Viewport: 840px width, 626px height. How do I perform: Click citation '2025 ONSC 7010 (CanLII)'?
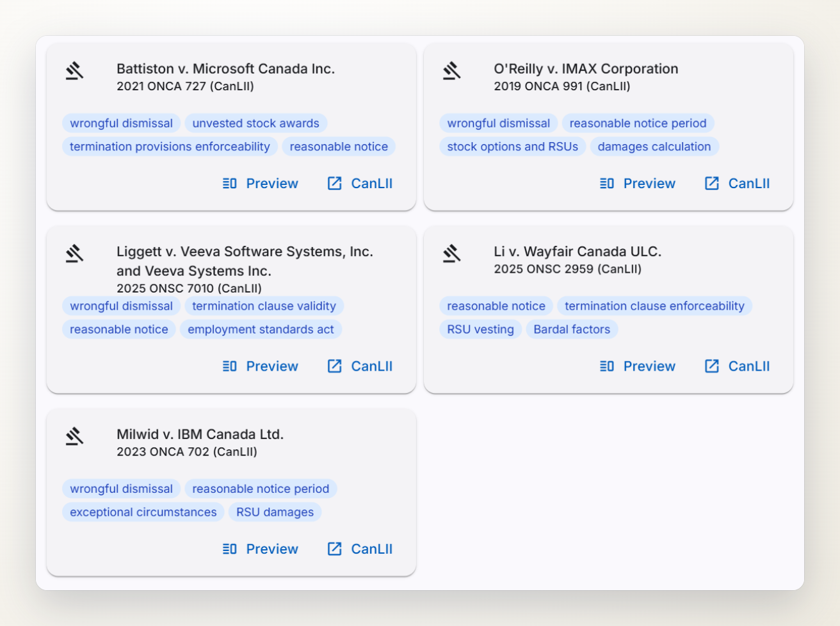[x=189, y=289]
